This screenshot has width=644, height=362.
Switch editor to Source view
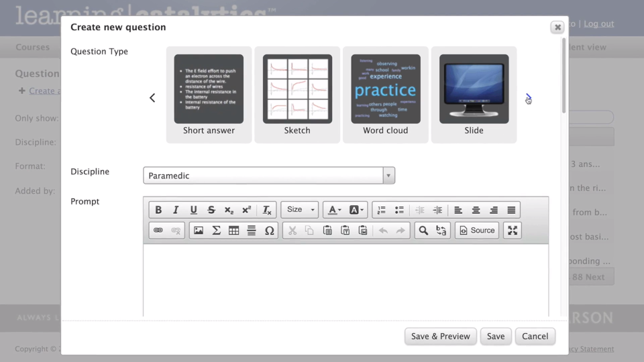point(477,230)
